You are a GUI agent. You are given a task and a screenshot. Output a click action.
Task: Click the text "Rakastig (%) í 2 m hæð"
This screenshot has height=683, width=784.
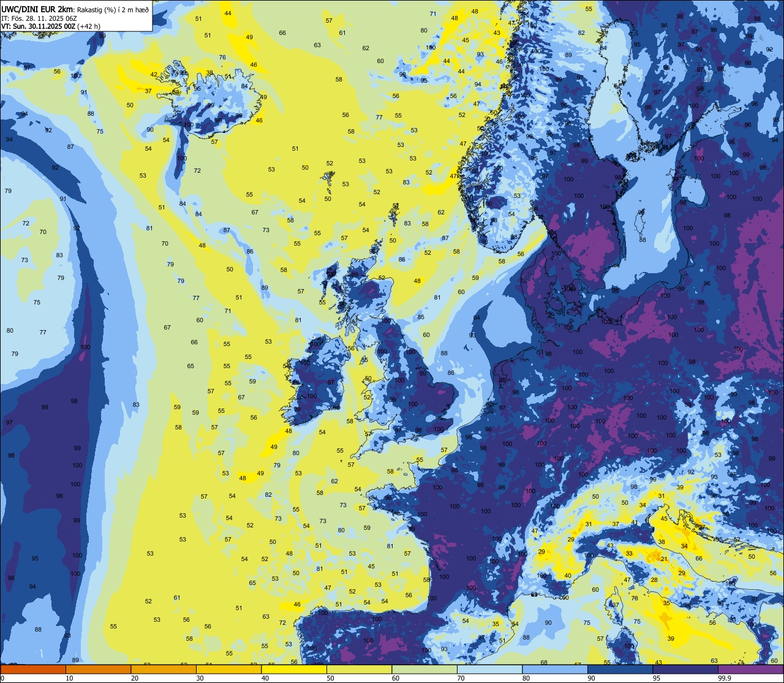pos(112,9)
